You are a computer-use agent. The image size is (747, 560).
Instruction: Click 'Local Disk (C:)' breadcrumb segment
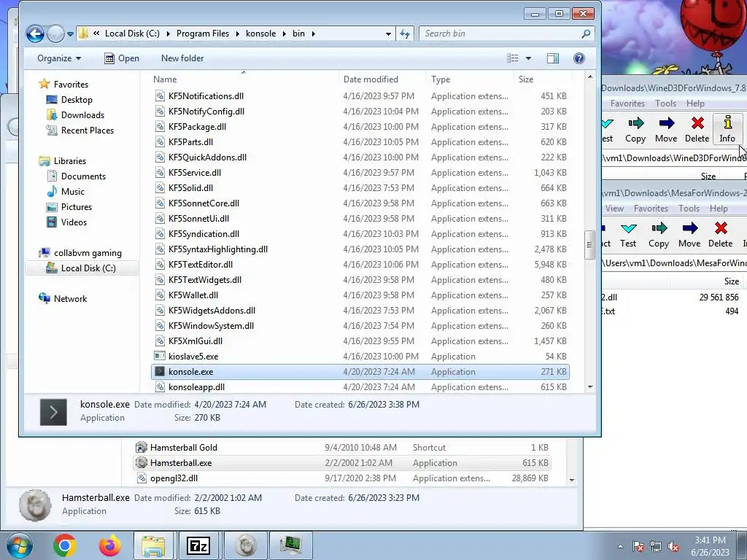(132, 34)
